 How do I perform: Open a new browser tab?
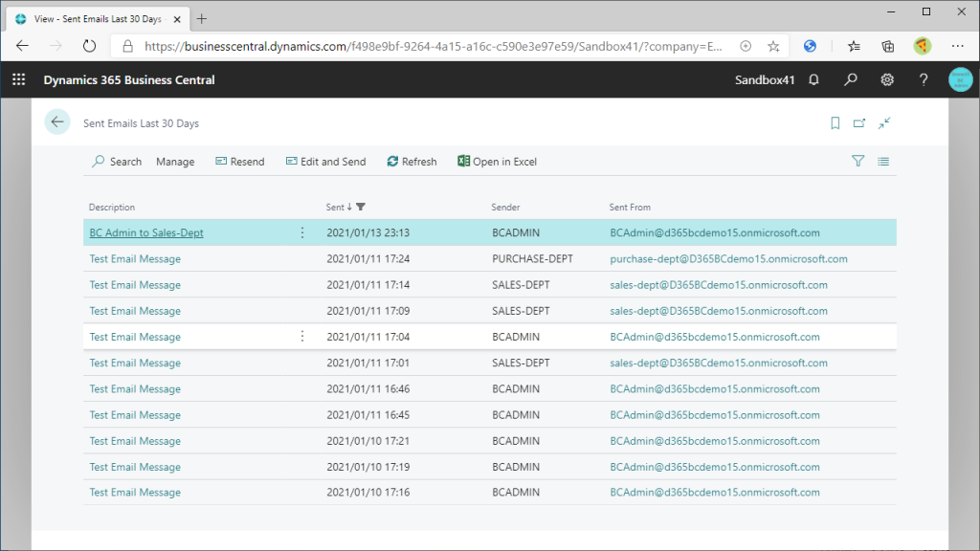point(201,19)
